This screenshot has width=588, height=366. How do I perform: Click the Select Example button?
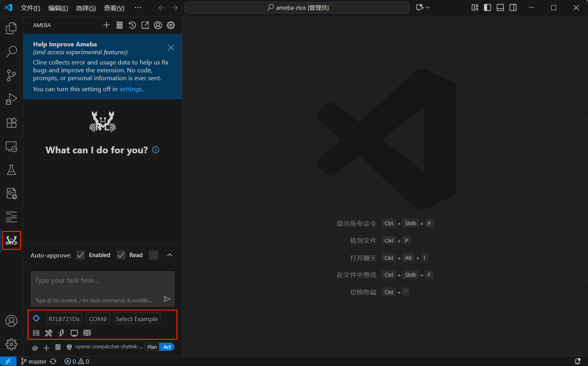[137, 319]
